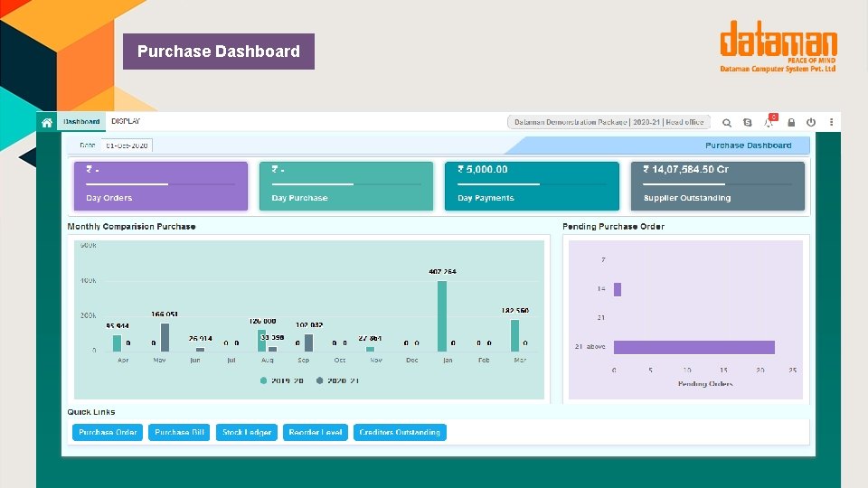The image size is (868, 488).
Task: Open Reorder Level quick link
Action: pyautogui.click(x=316, y=432)
